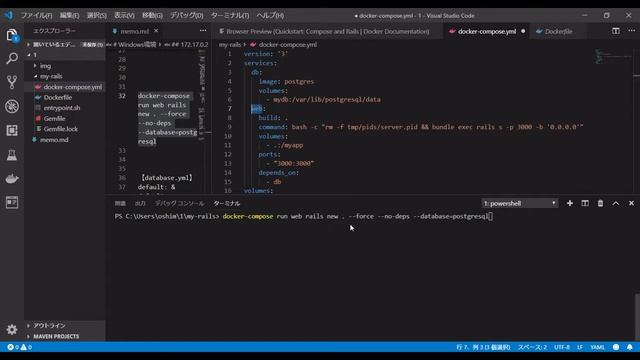640x360 pixels.
Task: Open the Edit menu
Action: coord(69,16)
